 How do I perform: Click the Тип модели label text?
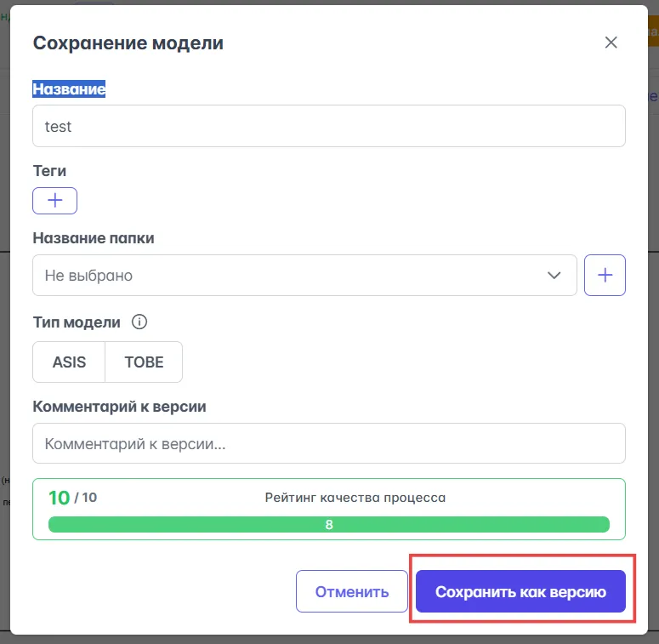tap(77, 322)
